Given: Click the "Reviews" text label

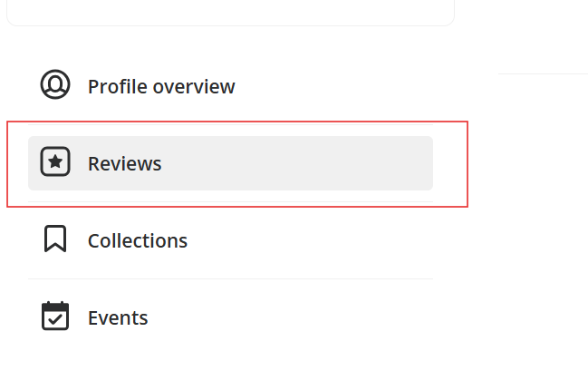Looking at the screenshot, I should click(124, 164).
